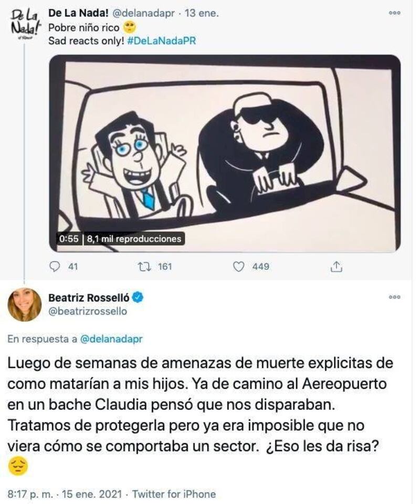
Task: Click the Twitter for iPhone source link
Action: 174,493
